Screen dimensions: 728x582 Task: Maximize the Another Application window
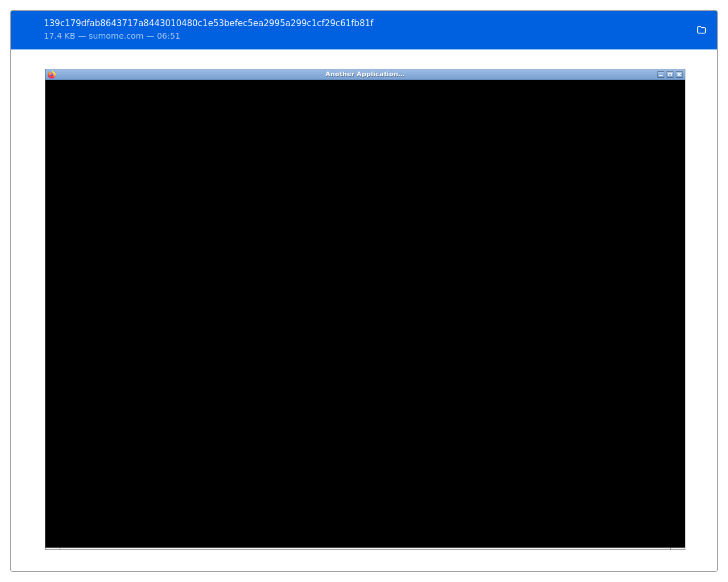[670, 74]
